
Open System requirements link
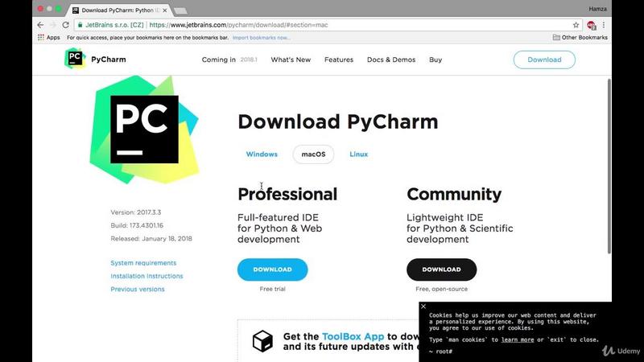143,263
